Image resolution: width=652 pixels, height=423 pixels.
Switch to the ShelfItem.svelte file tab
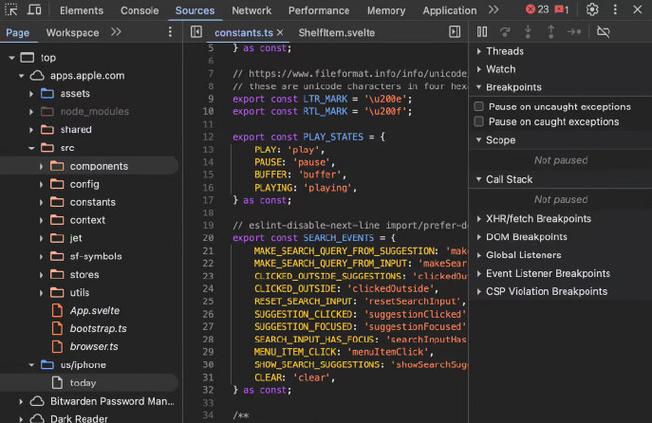[336, 32]
